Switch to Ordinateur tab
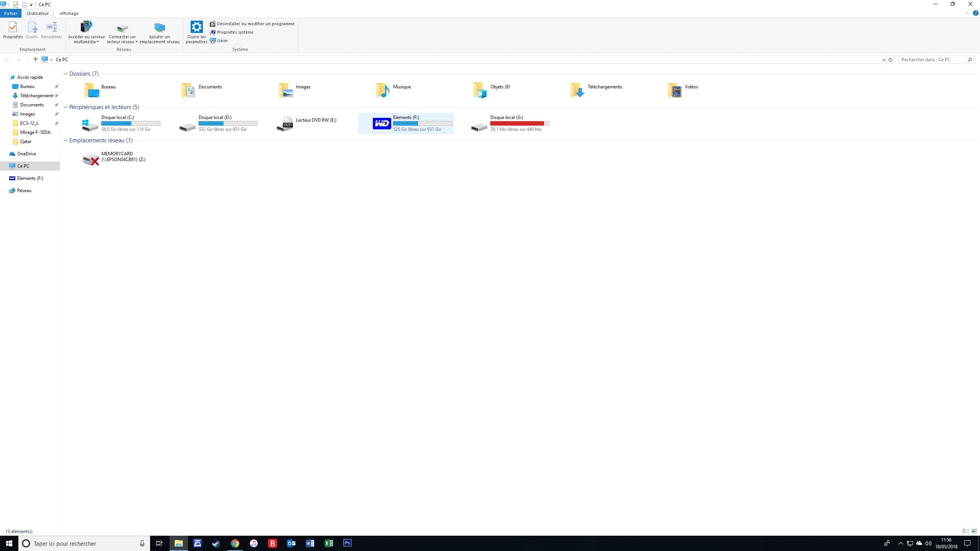The image size is (980, 551). coord(38,13)
